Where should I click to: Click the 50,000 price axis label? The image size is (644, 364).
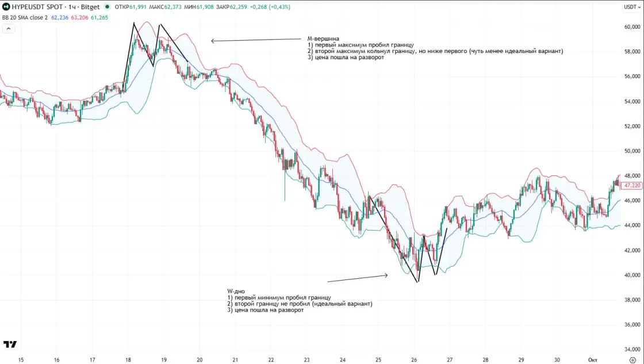click(x=632, y=151)
